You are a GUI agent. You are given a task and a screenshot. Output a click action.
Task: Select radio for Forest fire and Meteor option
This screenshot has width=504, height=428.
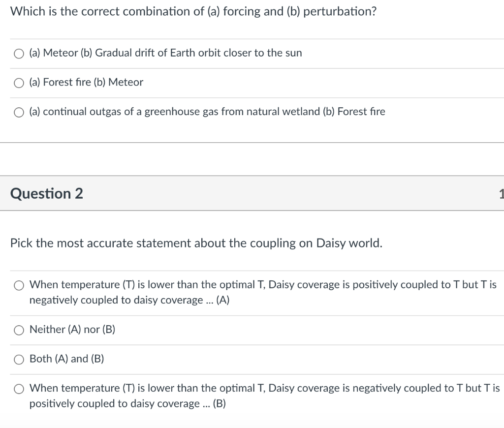tap(19, 83)
